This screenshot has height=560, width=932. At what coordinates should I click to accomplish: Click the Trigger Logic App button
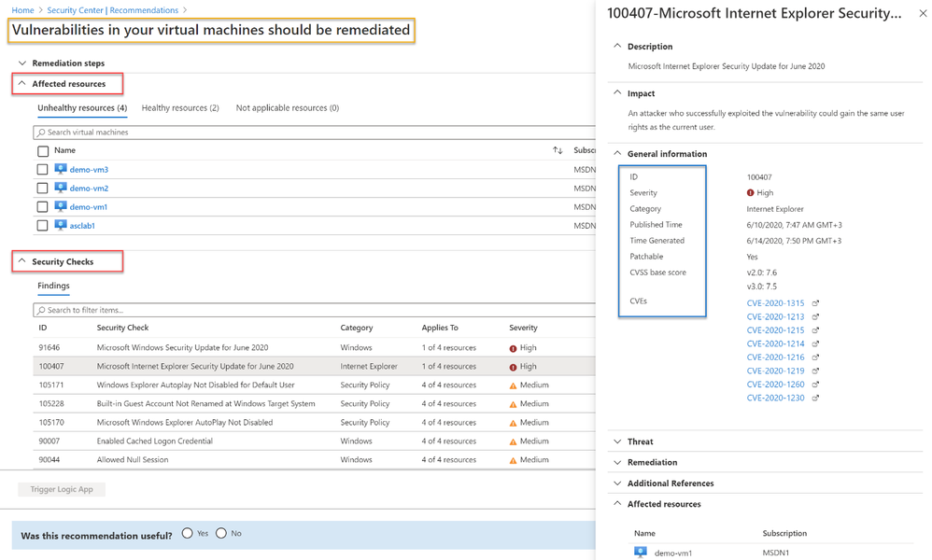[x=62, y=489]
